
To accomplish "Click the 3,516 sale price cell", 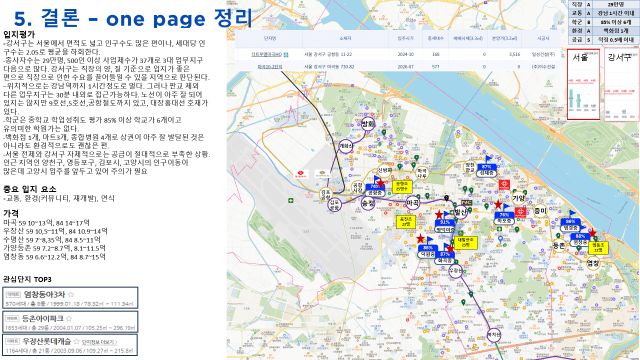I will 515,54.
